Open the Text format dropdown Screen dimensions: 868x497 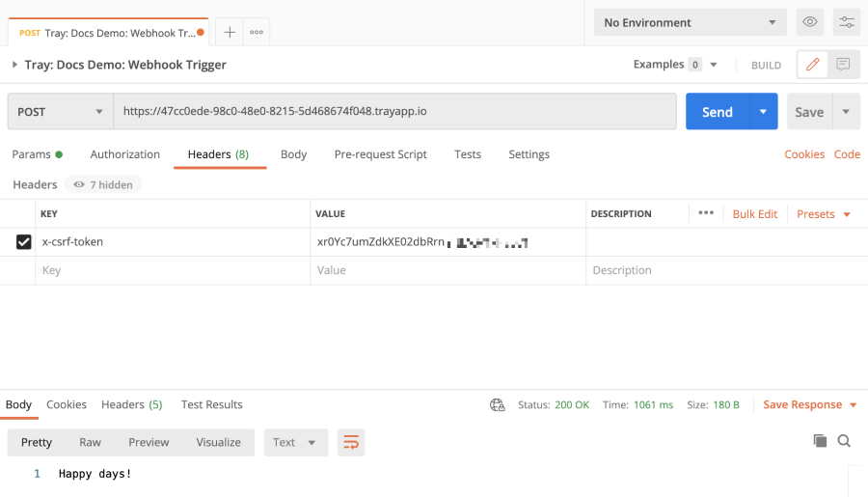click(x=295, y=442)
